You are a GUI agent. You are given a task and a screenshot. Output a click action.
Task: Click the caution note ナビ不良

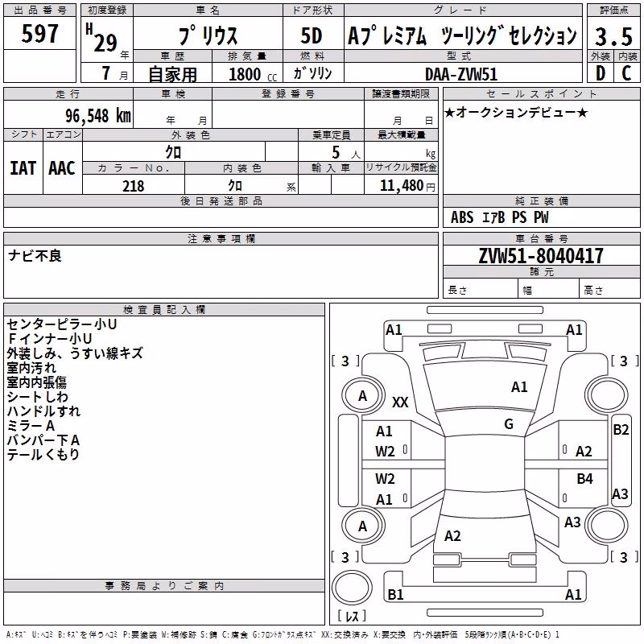[x=35, y=256]
